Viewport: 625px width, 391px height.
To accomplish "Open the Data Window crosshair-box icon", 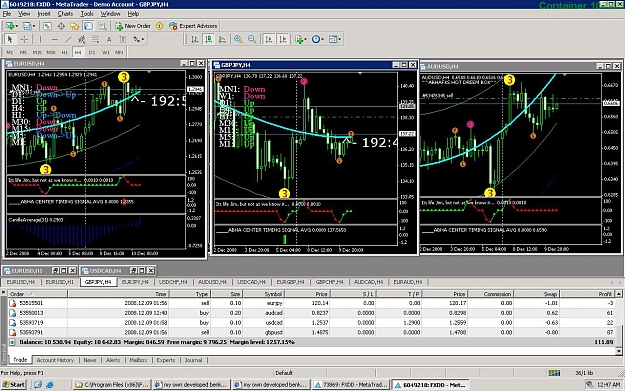I will click(x=61, y=26).
